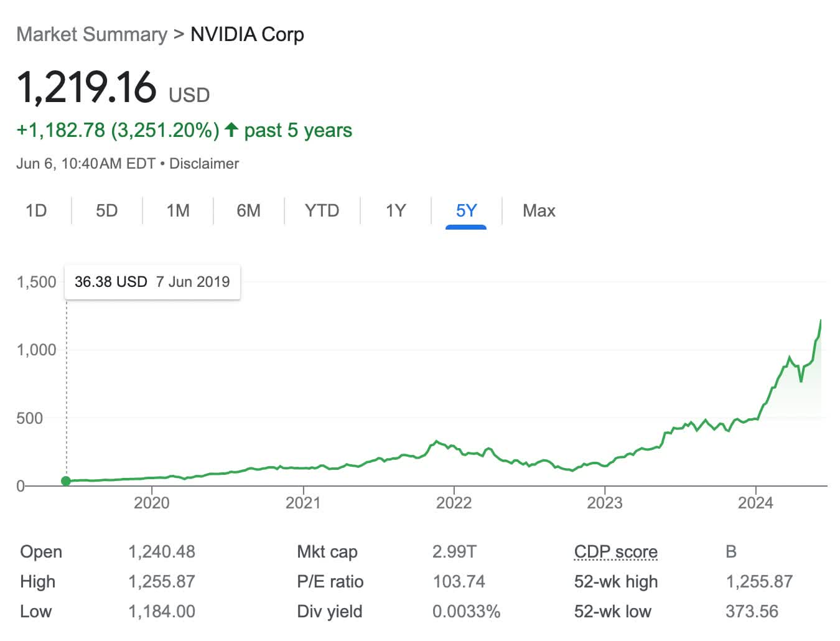
Task: Click the 2022 label on the timeline
Action: point(454,503)
